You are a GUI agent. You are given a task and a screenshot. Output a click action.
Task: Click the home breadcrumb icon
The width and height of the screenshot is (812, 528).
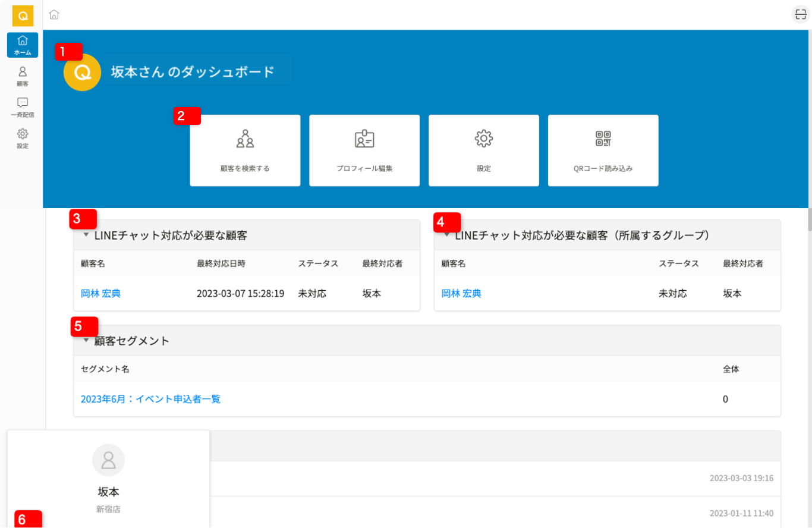coord(54,15)
